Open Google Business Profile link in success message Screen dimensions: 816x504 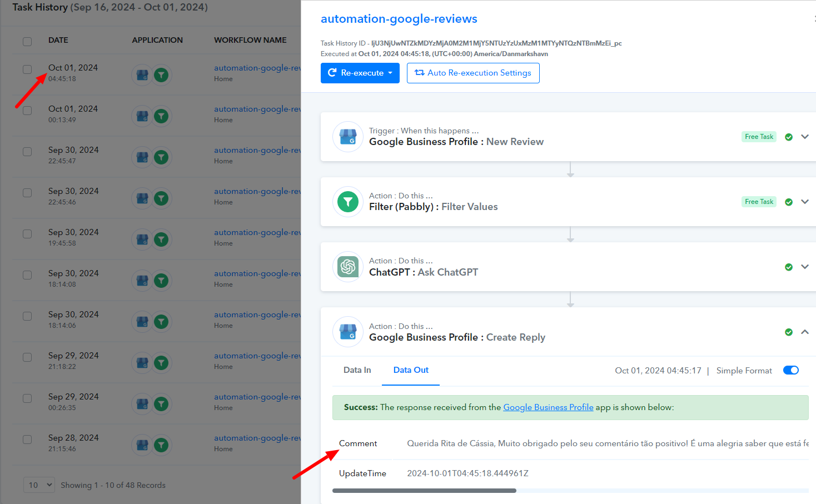pos(548,407)
